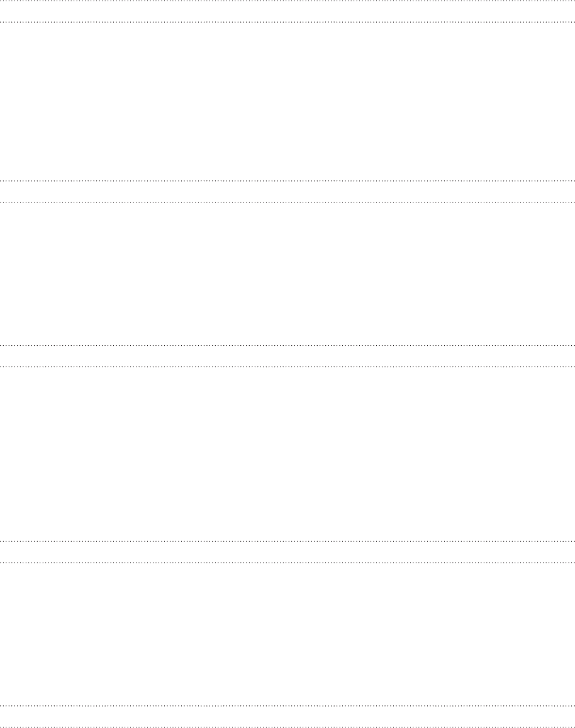The height and width of the screenshot is (728, 575).
Task: Click the tallest blank area on the page
Action: pyautogui.click(x=287, y=454)
